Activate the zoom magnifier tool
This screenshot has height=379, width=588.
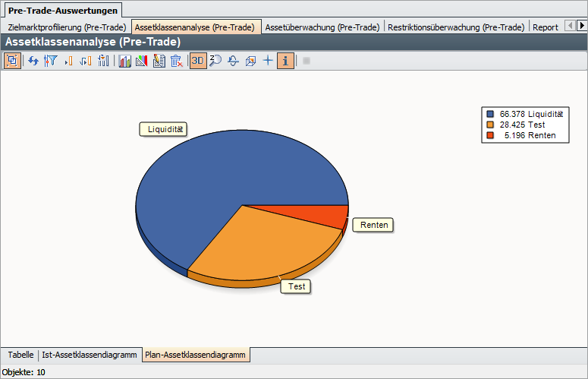tap(215, 61)
